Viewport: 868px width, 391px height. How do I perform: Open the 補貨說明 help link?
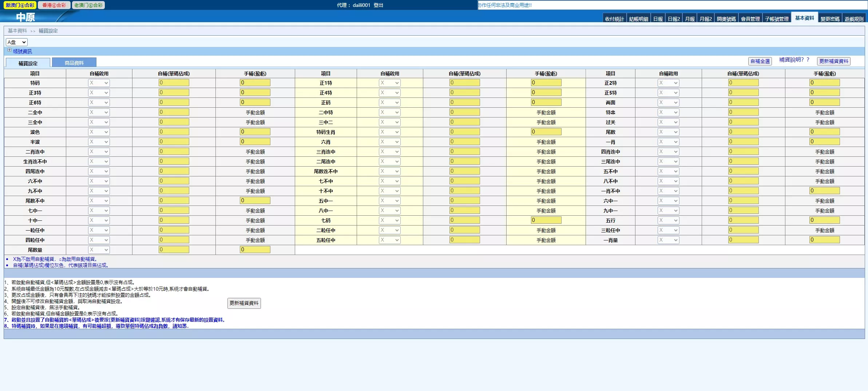point(794,60)
